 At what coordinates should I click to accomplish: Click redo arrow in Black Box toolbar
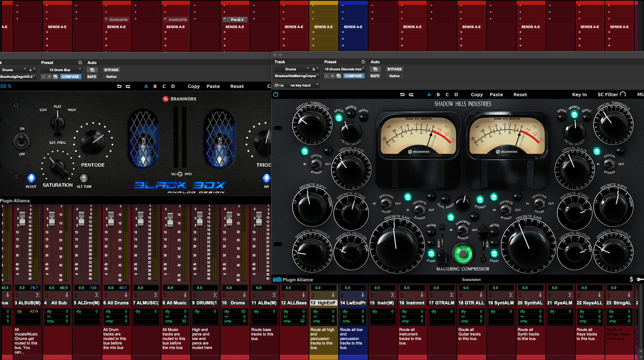(128, 86)
